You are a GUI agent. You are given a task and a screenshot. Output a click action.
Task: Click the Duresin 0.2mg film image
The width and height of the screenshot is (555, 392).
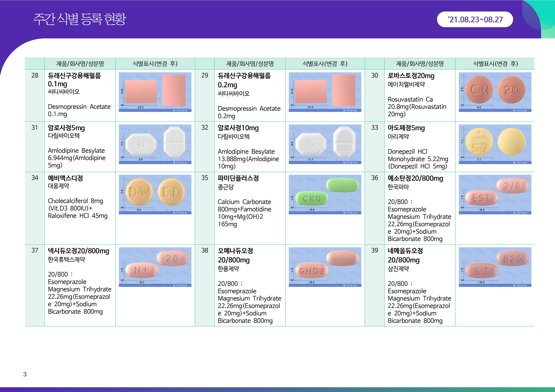(x=325, y=92)
